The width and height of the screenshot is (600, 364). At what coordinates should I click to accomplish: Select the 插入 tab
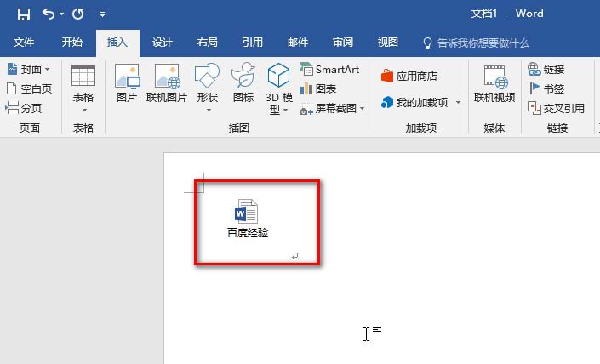tap(117, 42)
